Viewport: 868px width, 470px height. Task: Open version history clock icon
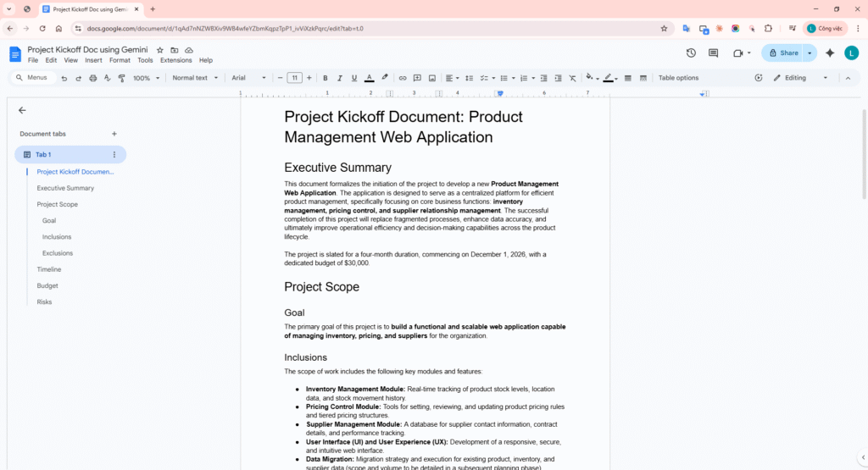click(691, 53)
